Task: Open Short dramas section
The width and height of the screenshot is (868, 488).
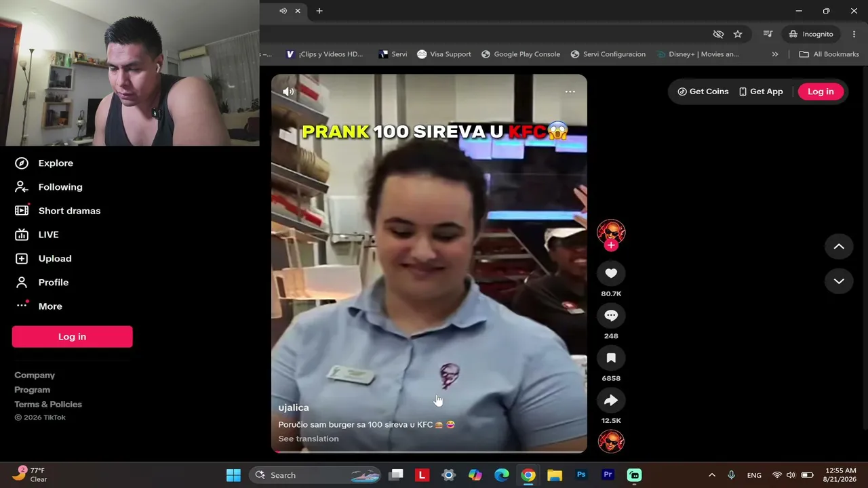Action: pyautogui.click(x=58, y=211)
